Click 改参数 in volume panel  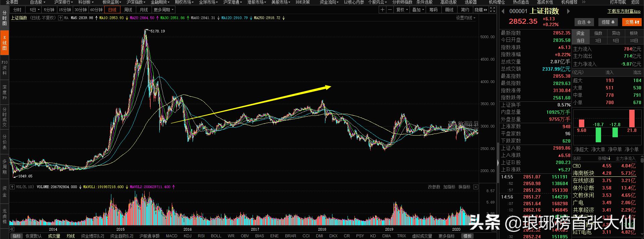434,187
